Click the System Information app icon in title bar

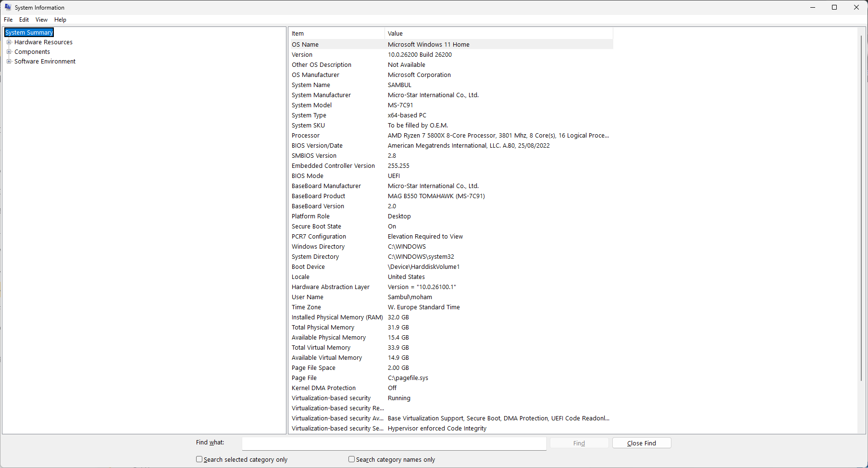click(x=8, y=7)
